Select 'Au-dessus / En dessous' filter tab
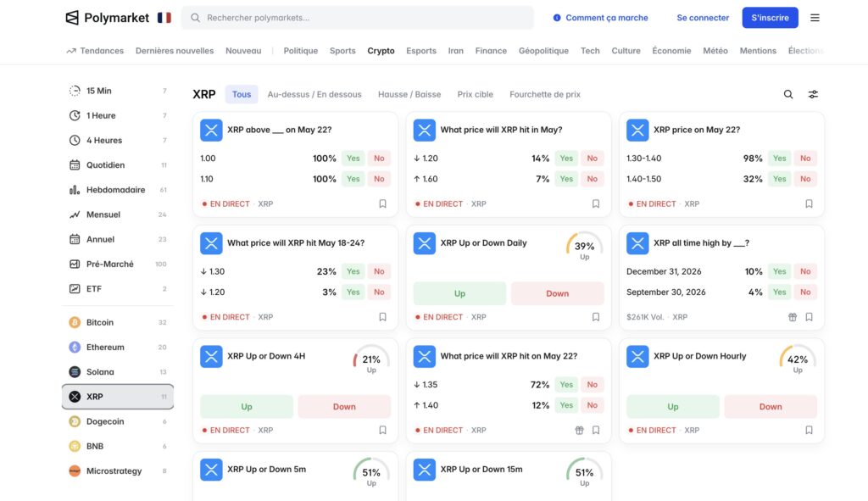Image resolution: width=868 pixels, height=501 pixels. click(x=314, y=94)
